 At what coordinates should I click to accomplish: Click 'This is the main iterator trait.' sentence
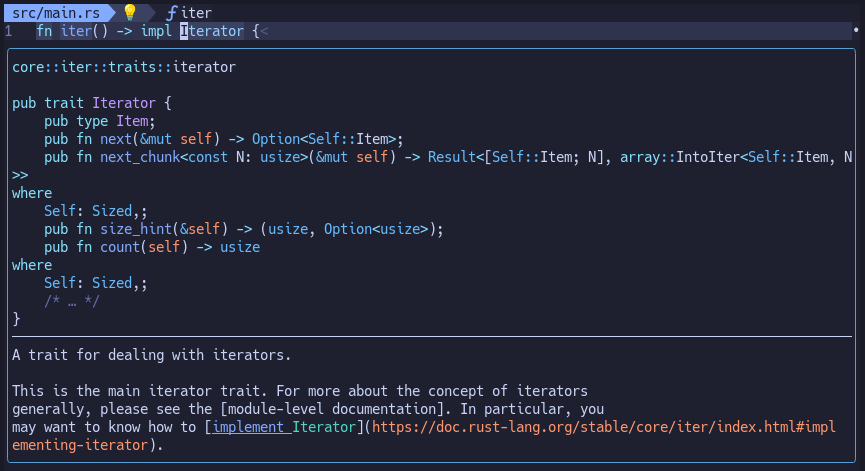click(x=140, y=390)
